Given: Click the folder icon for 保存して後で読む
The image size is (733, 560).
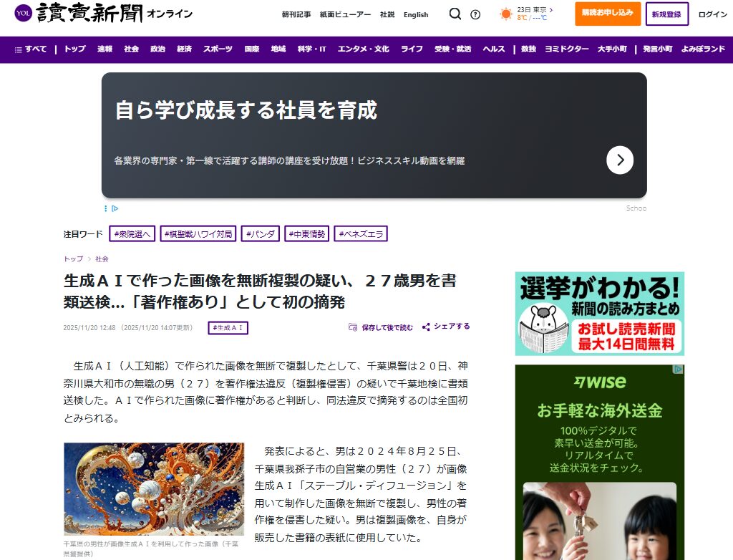Looking at the screenshot, I should pyautogui.click(x=352, y=327).
